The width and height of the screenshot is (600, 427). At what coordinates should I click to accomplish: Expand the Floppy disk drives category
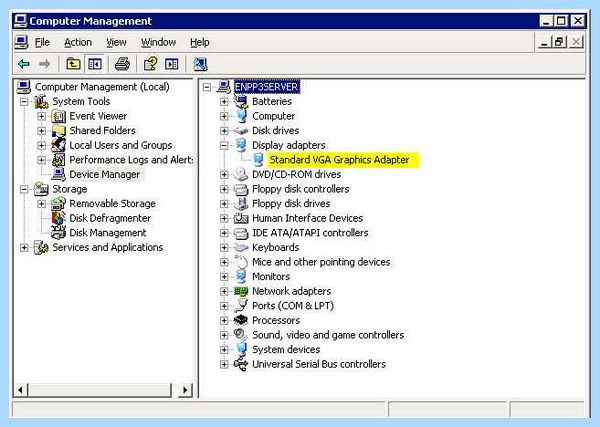[x=224, y=204]
